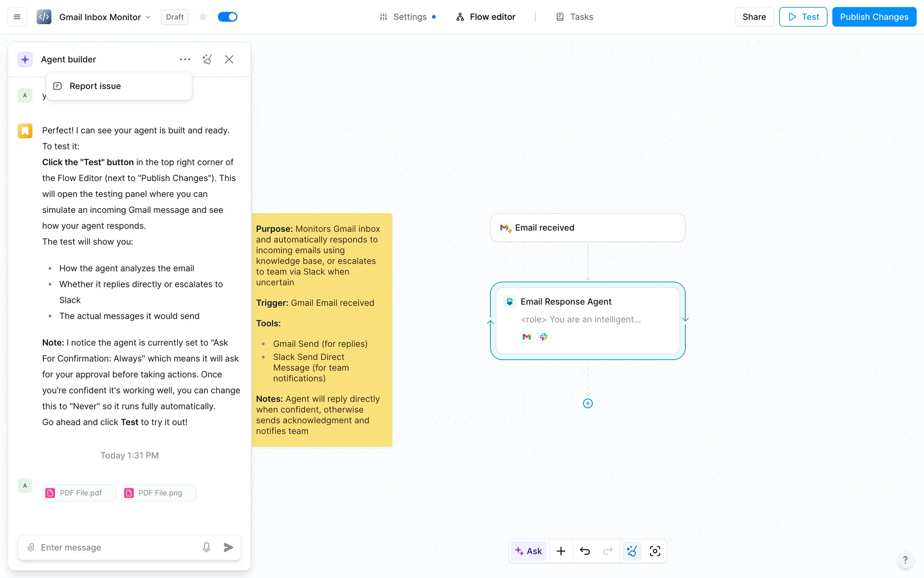The height and width of the screenshot is (578, 924).
Task: Open Agent builder three-dots options menu
Action: 185,59
